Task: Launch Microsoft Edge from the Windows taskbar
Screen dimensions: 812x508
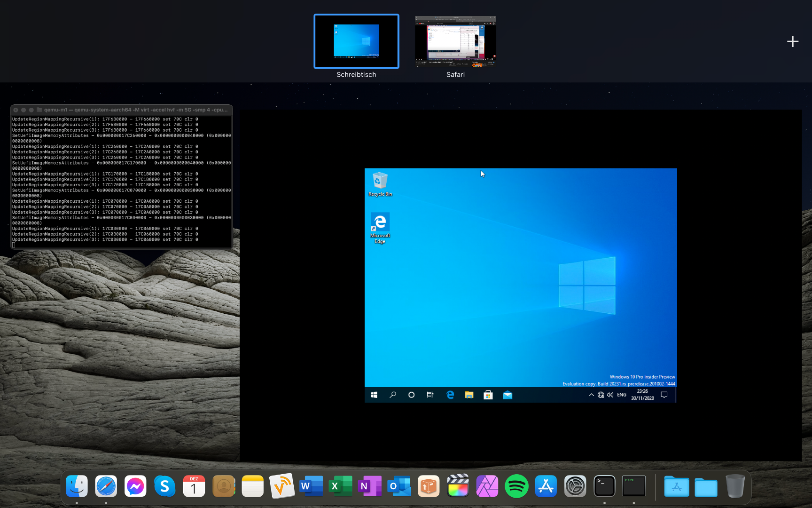Action: pyautogui.click(x=450, y=395)
